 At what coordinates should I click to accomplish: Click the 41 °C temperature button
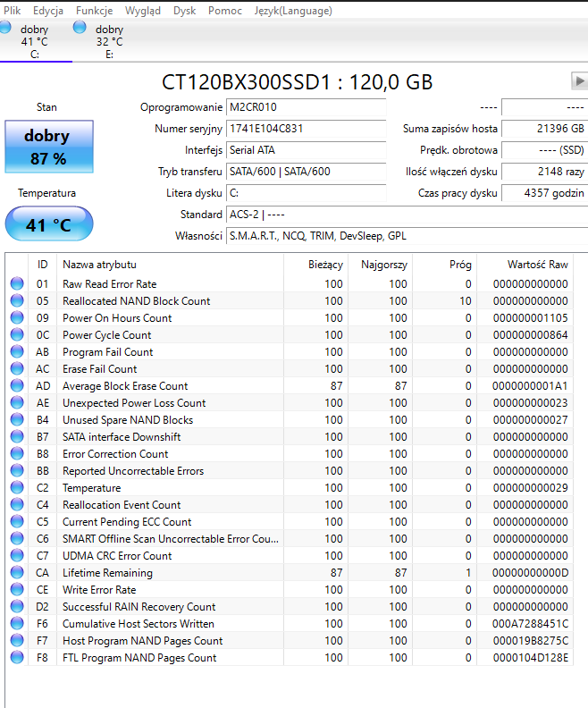[49, 224]
